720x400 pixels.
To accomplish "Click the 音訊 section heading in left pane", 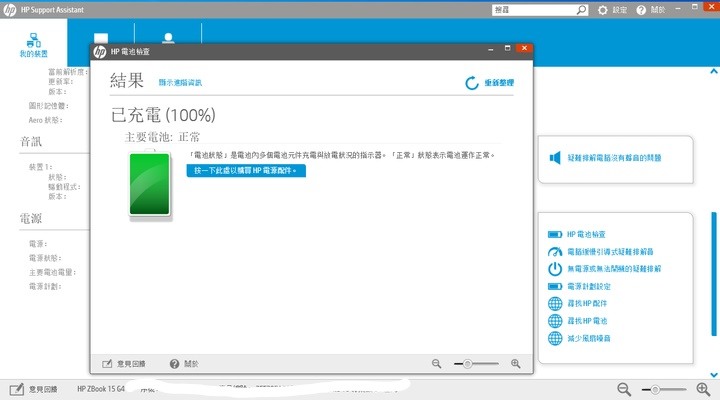I will click(x=31, y=141).
